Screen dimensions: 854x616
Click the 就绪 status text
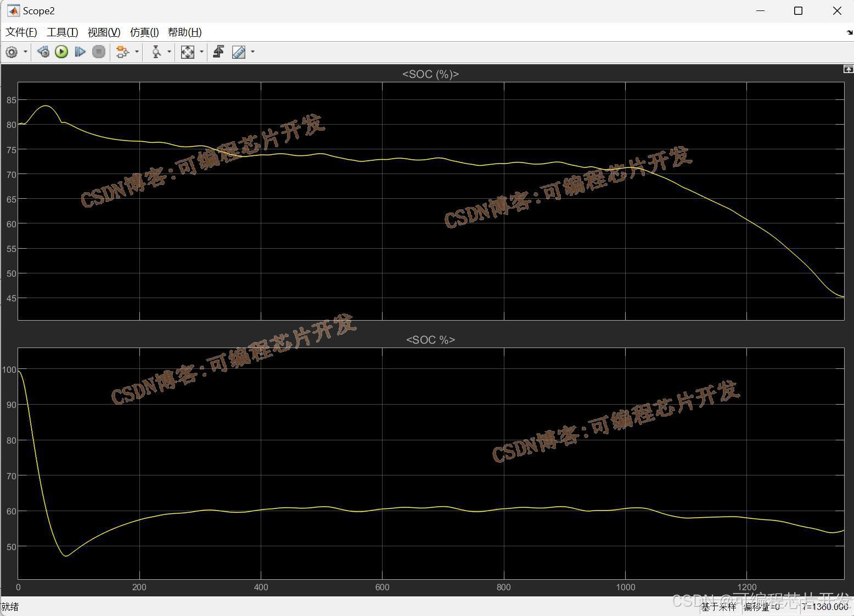[10, 607]
